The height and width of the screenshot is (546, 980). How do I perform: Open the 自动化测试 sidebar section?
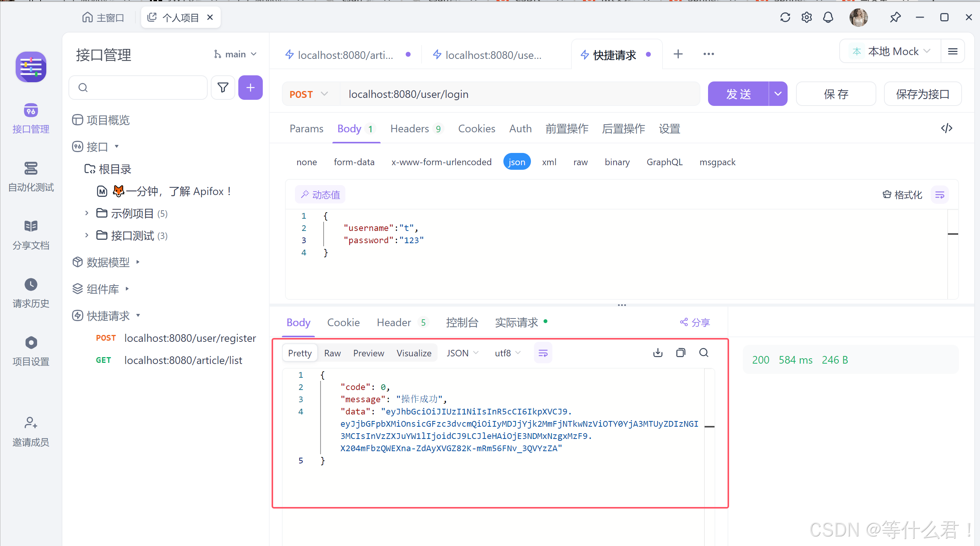(31, 177)
